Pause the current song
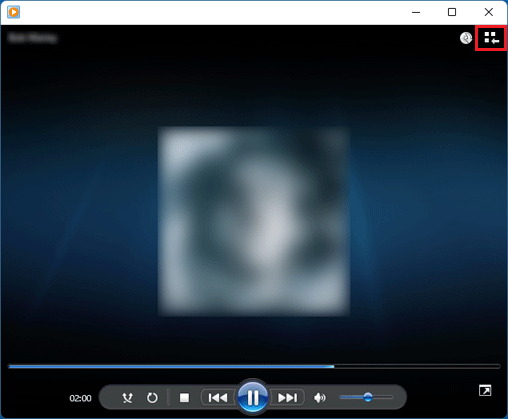Viewport: 508px width, 419px height. pyautogui.click(x=253, y=397)
